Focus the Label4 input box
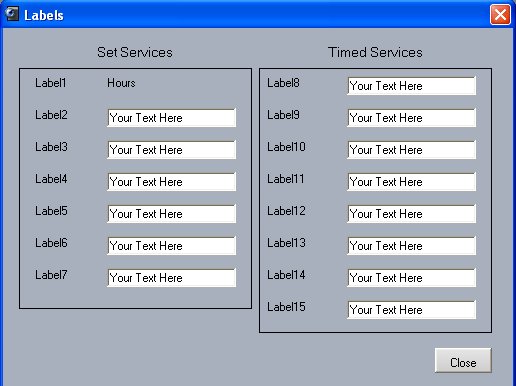Viewport: 516px width, 386px height. [x=172, y=182]
